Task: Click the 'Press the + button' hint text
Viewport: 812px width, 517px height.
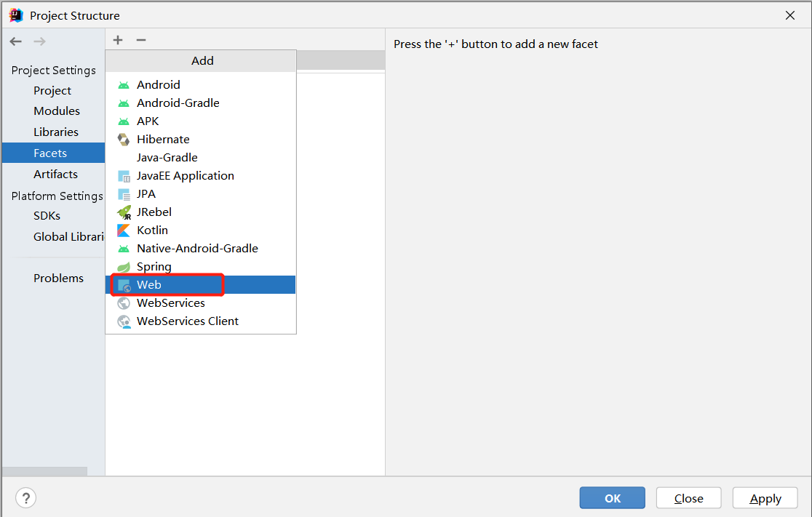Action: coord(495,44)
